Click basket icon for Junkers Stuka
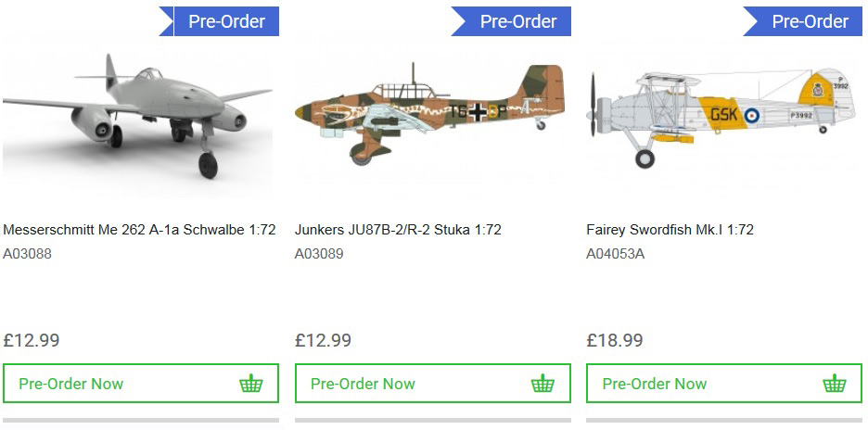 pyautogui.click(x=542, y=384)
